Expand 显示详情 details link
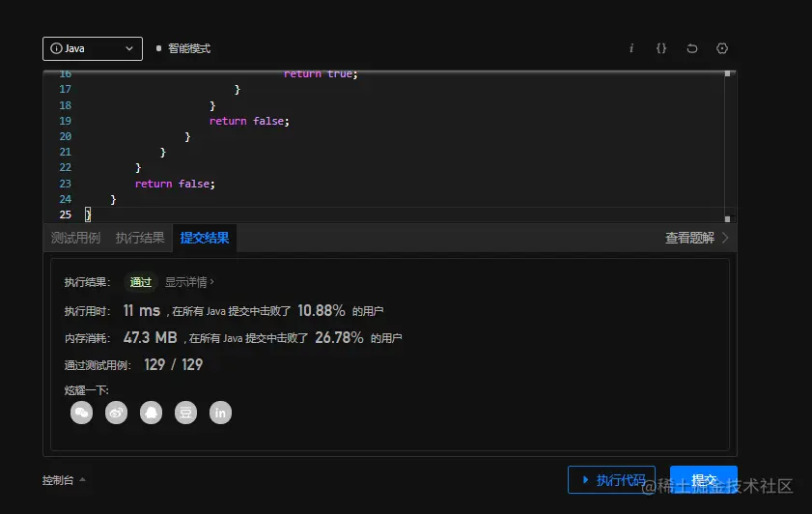Viewport: 812px width, 514px height. coord(189,282)
